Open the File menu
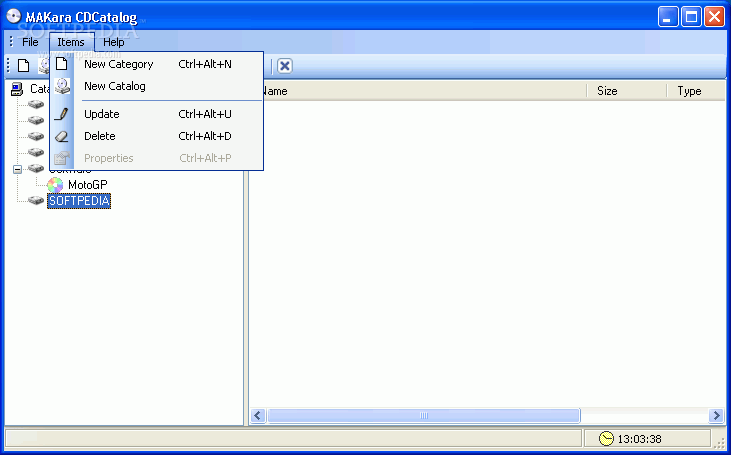Screen dimensions: 731x455 (x=30, y=42)
